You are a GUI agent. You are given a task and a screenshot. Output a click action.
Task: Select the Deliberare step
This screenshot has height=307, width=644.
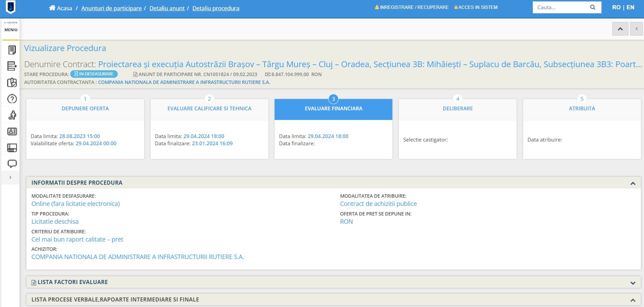tap(458, 109)
